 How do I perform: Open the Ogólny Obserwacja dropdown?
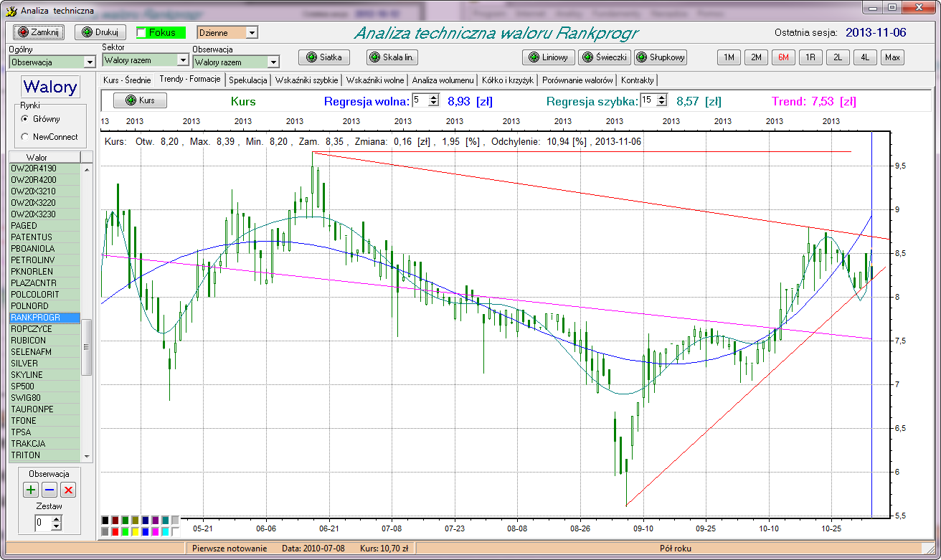90,62
